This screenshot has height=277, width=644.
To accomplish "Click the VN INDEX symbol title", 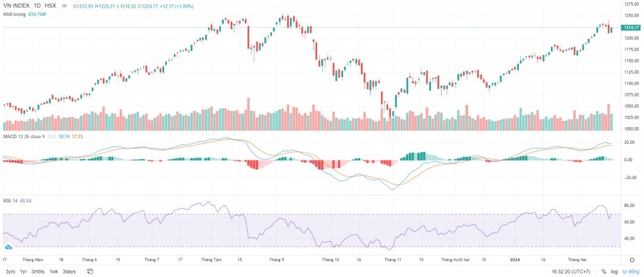I will (x=16, y=6).
